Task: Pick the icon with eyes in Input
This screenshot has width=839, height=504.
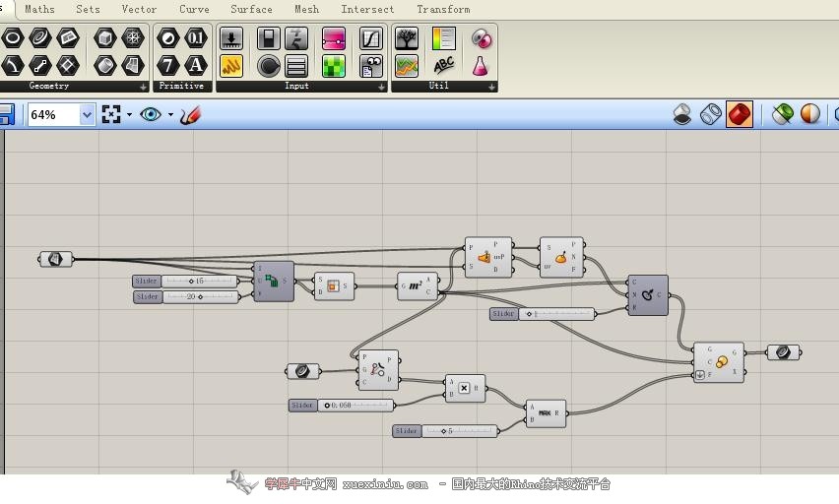Action: tap(371, 66)
